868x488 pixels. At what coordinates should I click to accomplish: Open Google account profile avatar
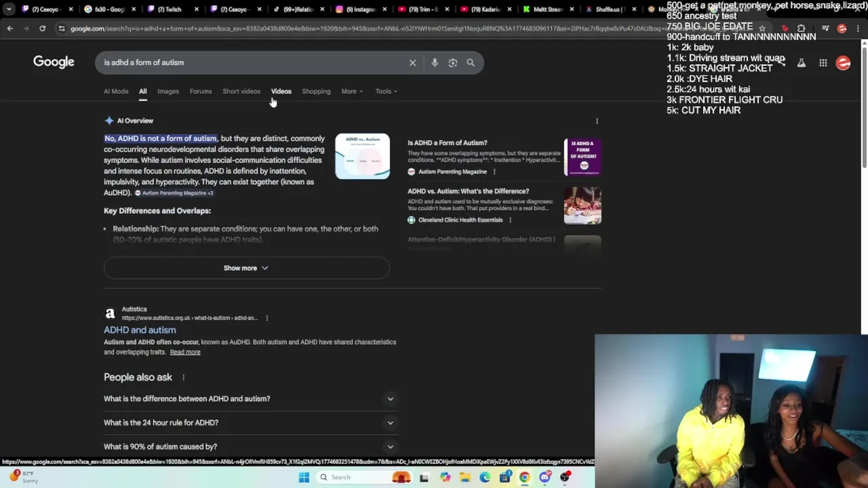[x=844, y=63]
